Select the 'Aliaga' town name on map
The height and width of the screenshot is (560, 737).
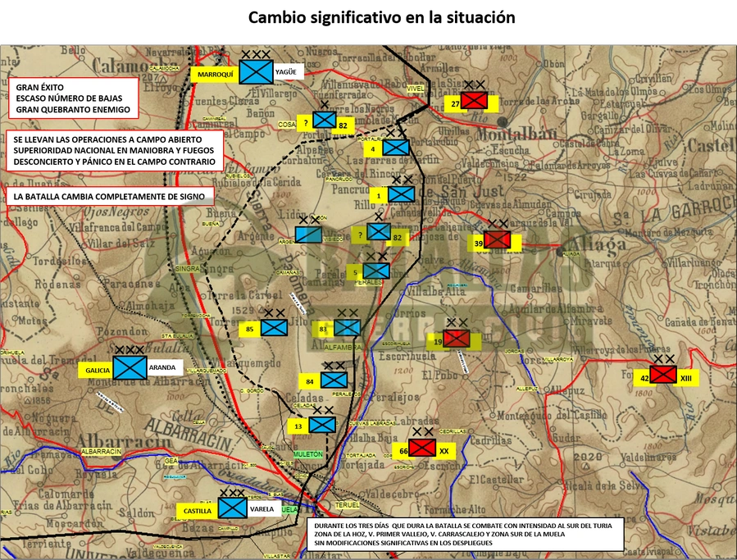coord(598,244)
